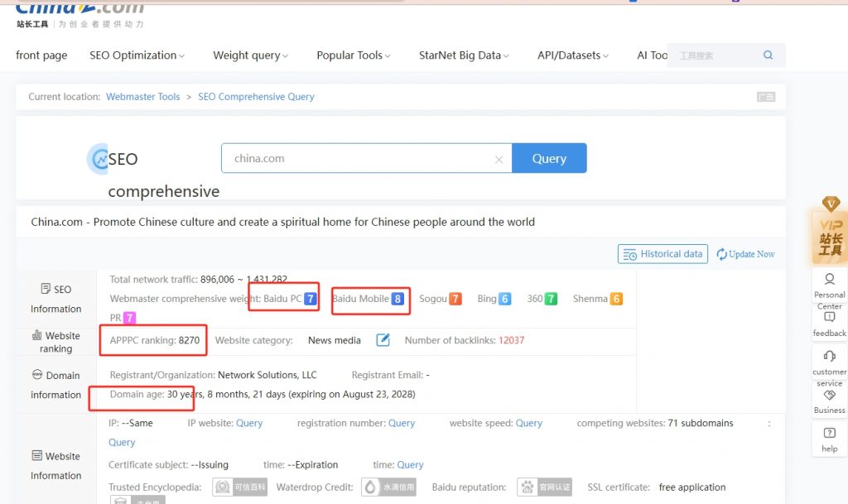Click the Waterdrop Credit badge icon

(390, 487)
